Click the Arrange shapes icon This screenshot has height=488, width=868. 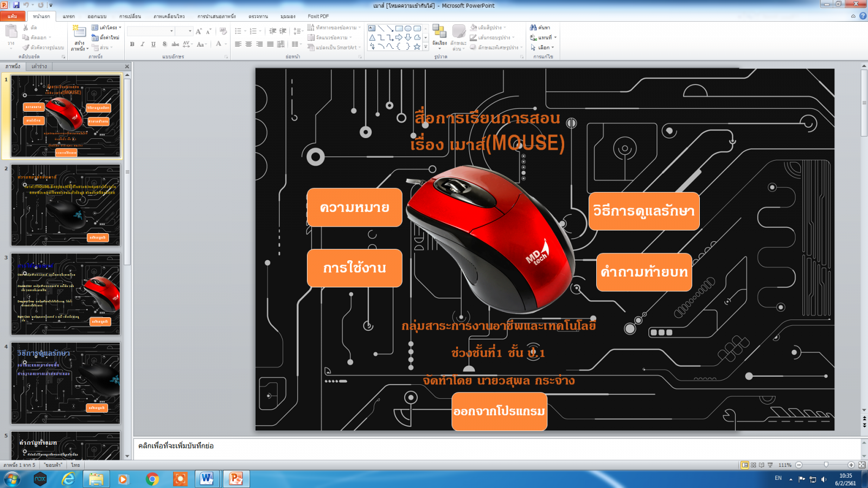pos(439,32)
